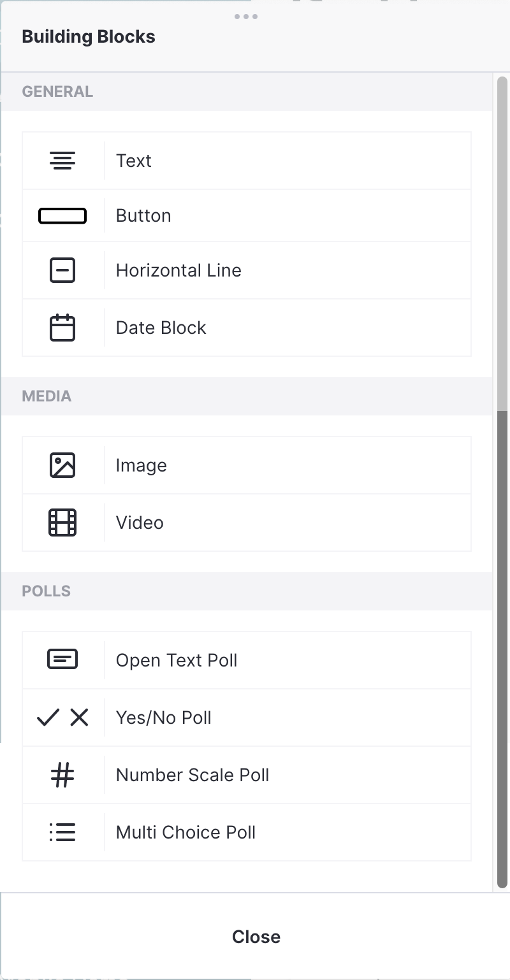
Task: Grab the three-dot handle above the title
Action: [x=246, y=17]
